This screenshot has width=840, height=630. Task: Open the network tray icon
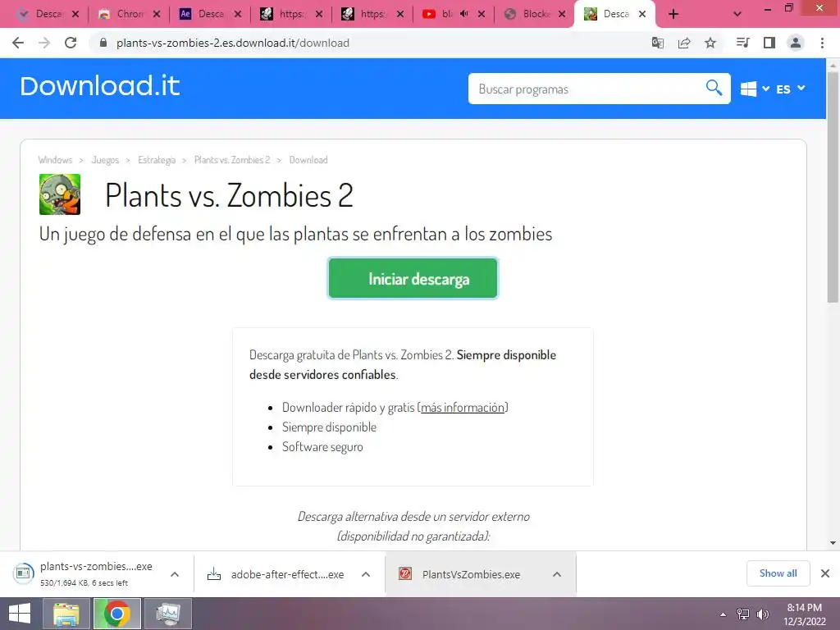pyautogui.click(x=742, y=614)
